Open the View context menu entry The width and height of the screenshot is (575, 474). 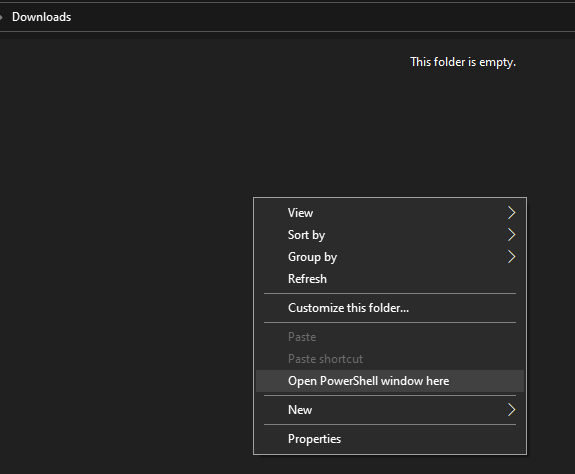point(390,213)
